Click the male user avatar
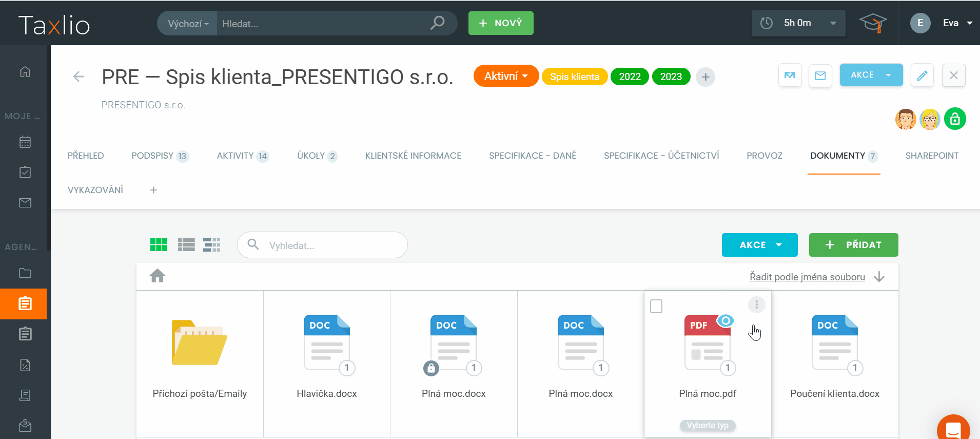This screenshot has width=980, height=439. point(906,119)
